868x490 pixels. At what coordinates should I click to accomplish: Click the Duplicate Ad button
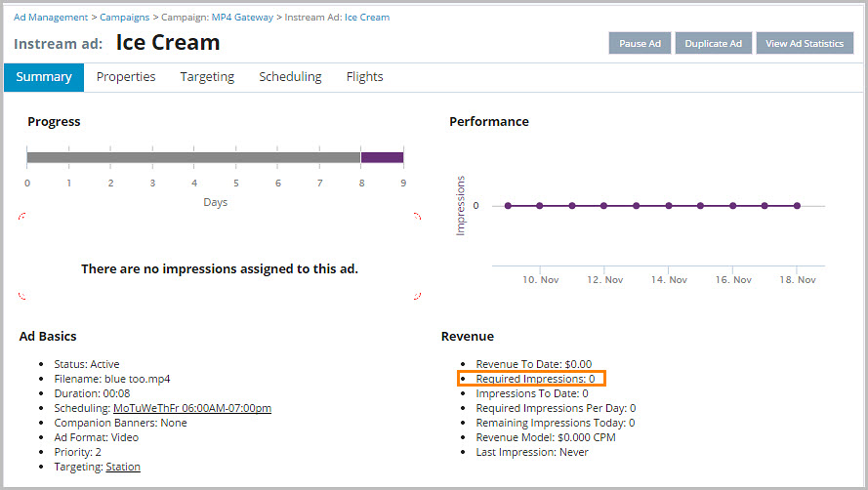click(x=713, y=43)
